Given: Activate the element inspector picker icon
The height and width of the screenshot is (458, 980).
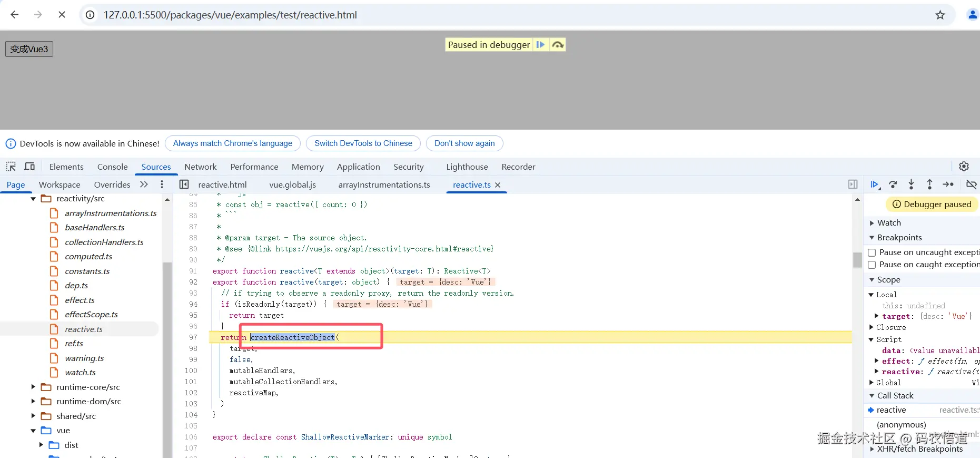Looking at the screenshot, I should click(x=11, y=167).
